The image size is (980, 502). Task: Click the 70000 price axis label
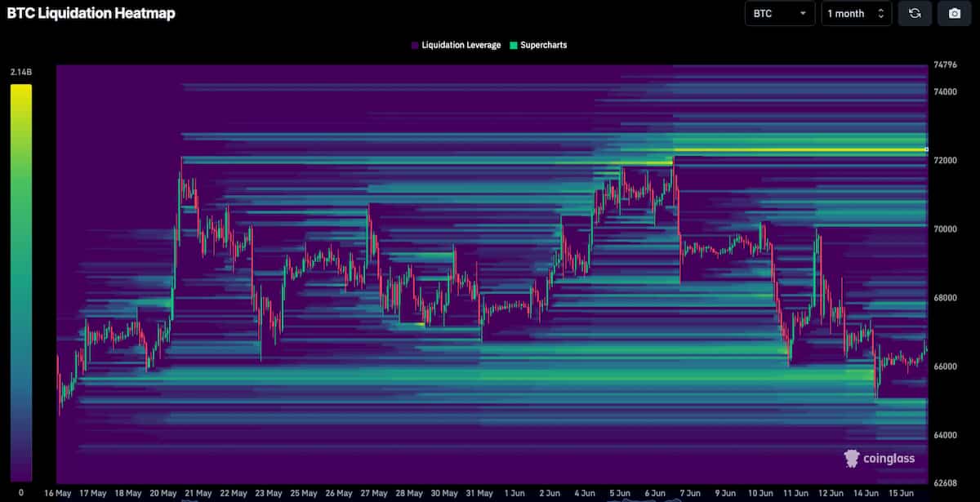click(x=947, y=229)
